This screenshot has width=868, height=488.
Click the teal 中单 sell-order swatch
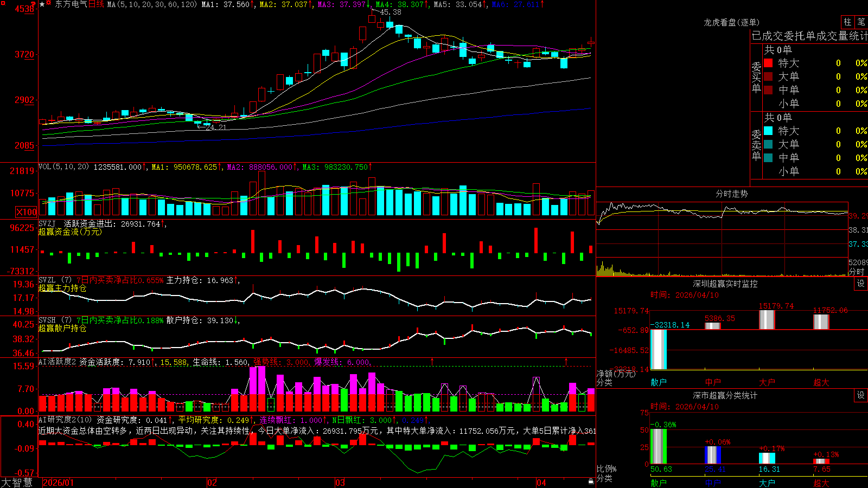pyautogui.click(x=768, y=158)
